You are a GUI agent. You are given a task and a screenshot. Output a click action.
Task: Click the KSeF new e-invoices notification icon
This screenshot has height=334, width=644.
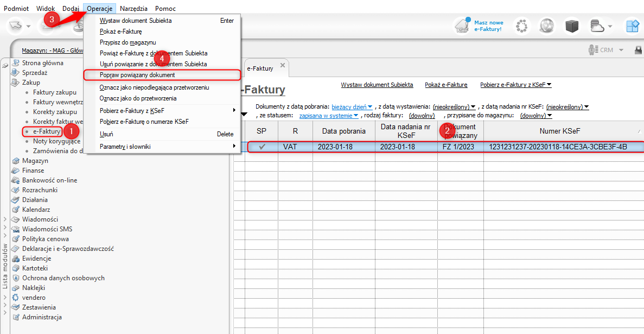[x=462, y=26]
